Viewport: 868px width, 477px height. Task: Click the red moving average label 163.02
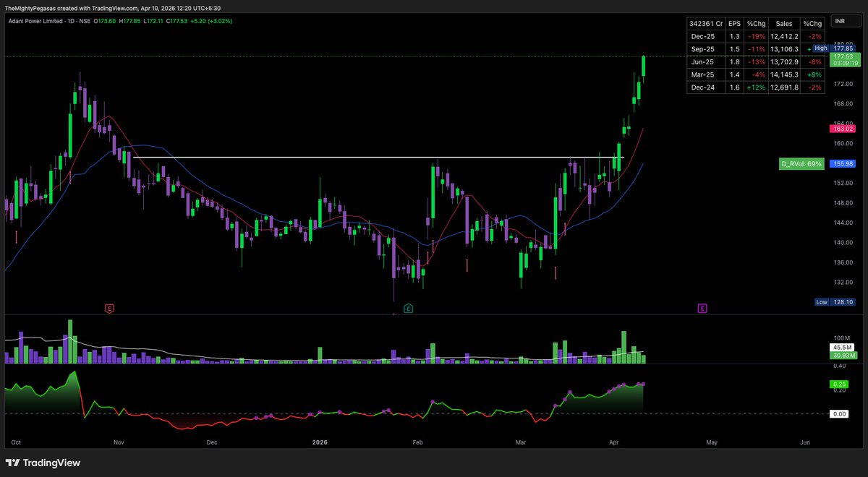(x=843, y=128)
